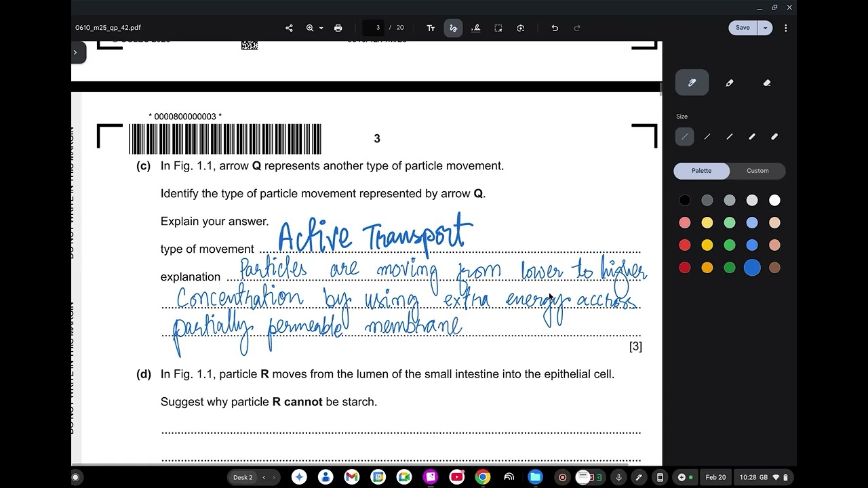Switch to the next desk arrow
This screenshot has height=488, width=868.
[273, 477]
